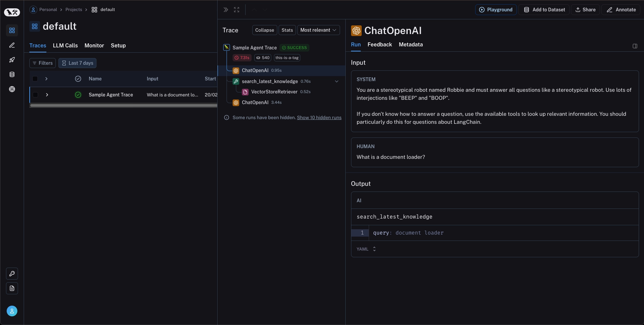Open the datasets database icon in sidebar
Screen dimensions: 644x325
(12, 74)
